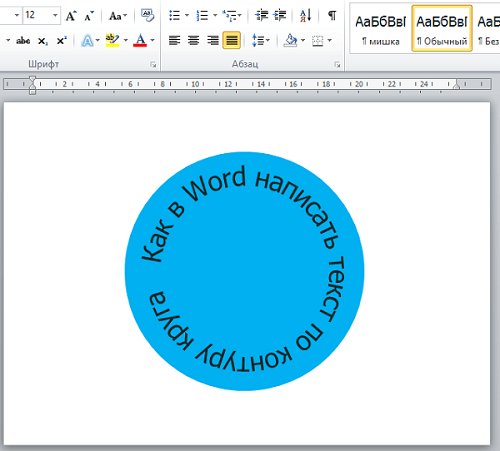The height and width of the screenshot is (451, 500).
Task: Open the Абзац dialog launcher
Action: coord(337,64)
